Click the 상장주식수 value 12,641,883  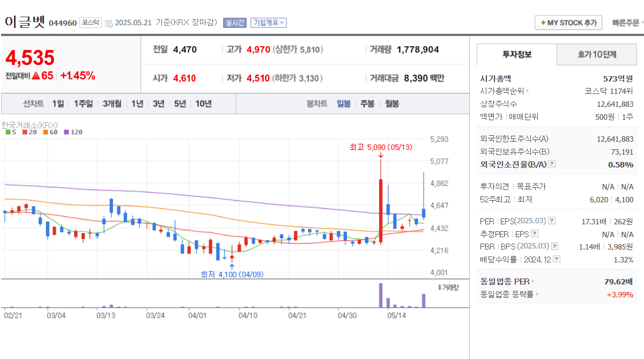click(x=615, y=104)
